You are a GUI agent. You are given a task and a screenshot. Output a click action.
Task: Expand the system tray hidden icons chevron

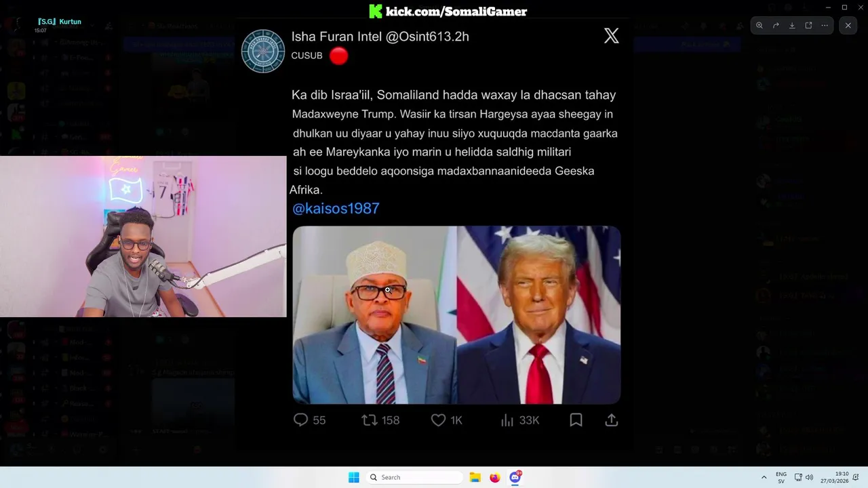764,477
